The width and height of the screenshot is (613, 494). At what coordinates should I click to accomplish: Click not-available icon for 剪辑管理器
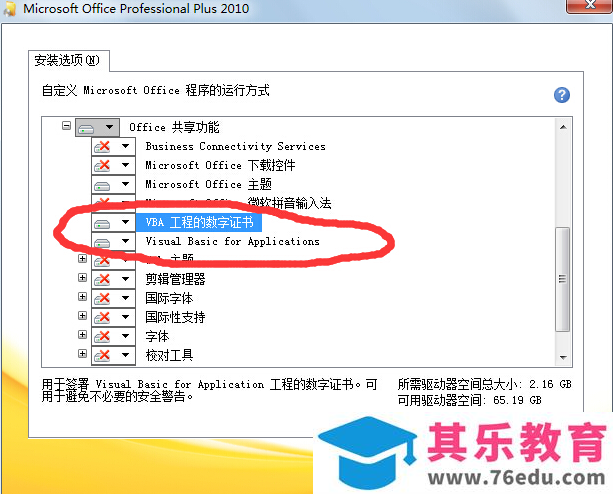click(102, 279)
